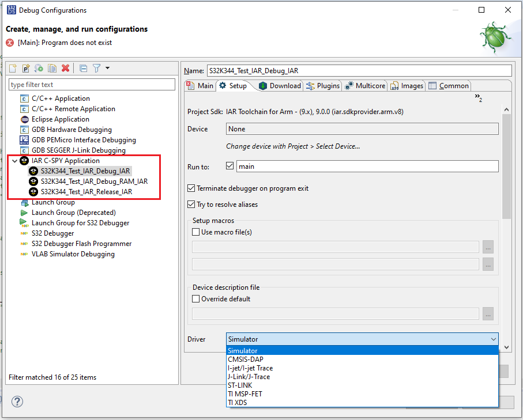Screen dimensions: 523x420
Task: Select CMSIS-DAP from the Driver dropdown list
Action: tap(244, 359)
